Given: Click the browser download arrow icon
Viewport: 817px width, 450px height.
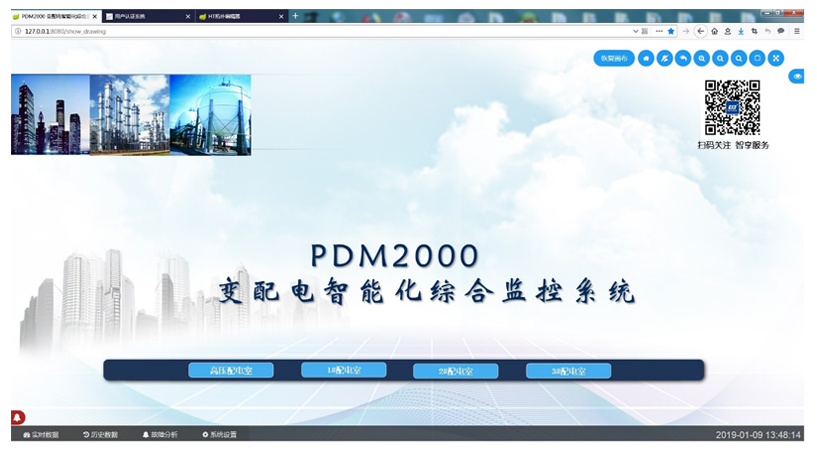Looking at the screenshot, I should click(740, 31).
